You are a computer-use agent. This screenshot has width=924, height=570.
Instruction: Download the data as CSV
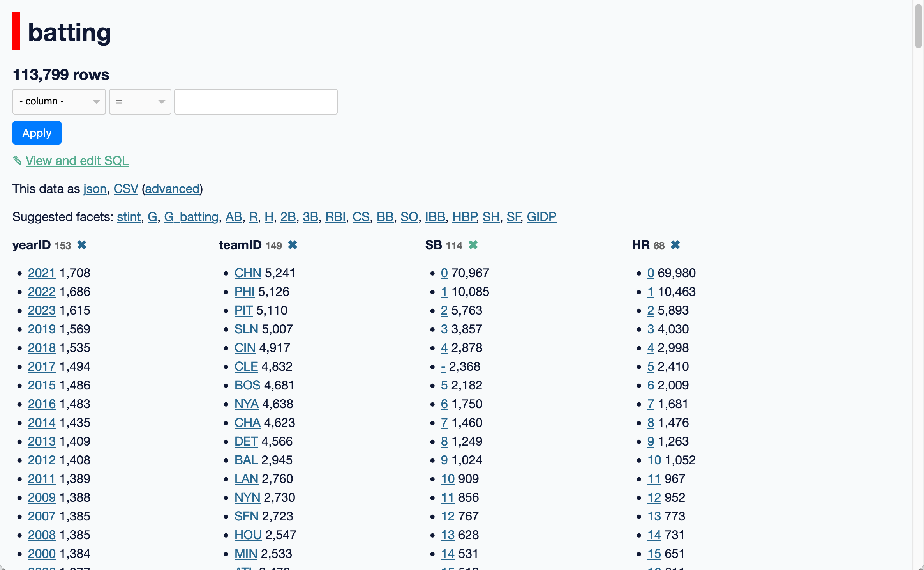125,189
